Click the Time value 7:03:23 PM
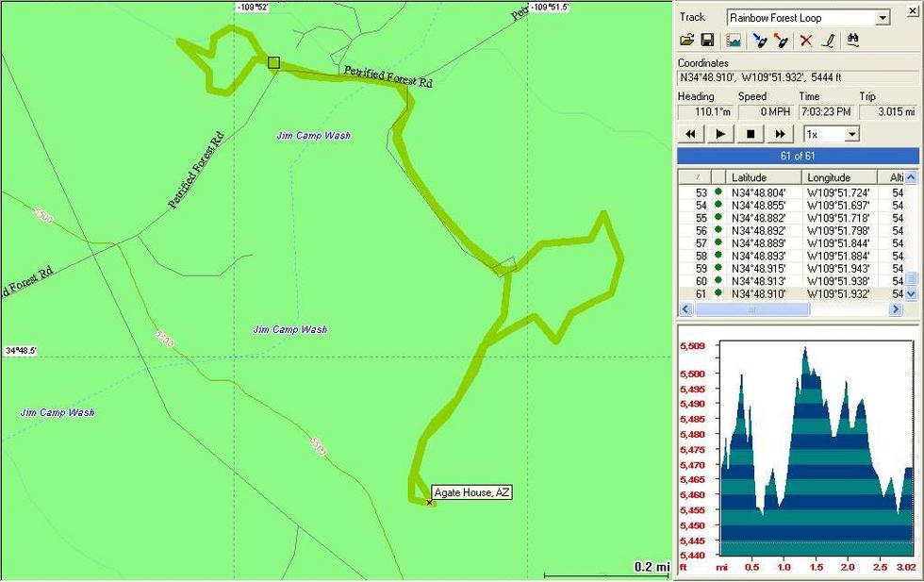 tap(826, 111)
